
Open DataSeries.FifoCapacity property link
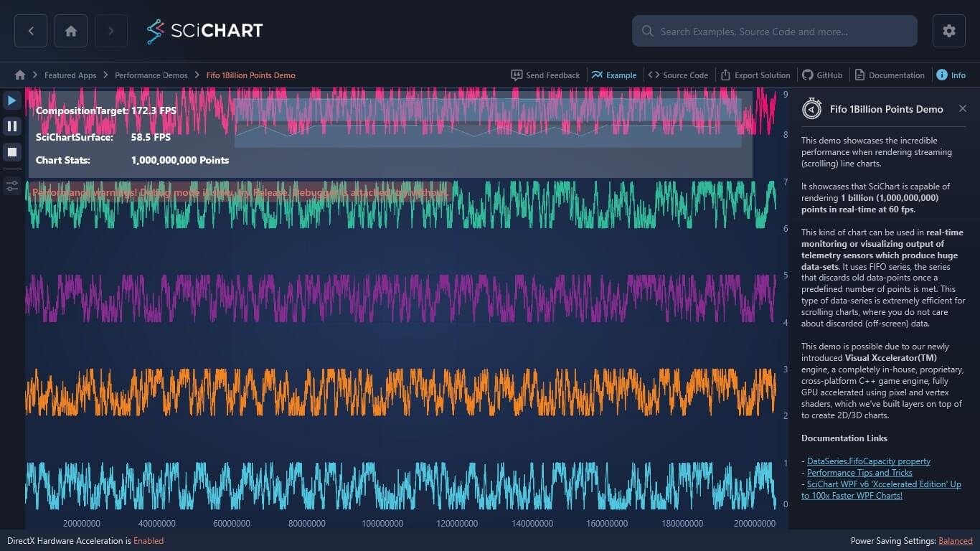(869, 461)
